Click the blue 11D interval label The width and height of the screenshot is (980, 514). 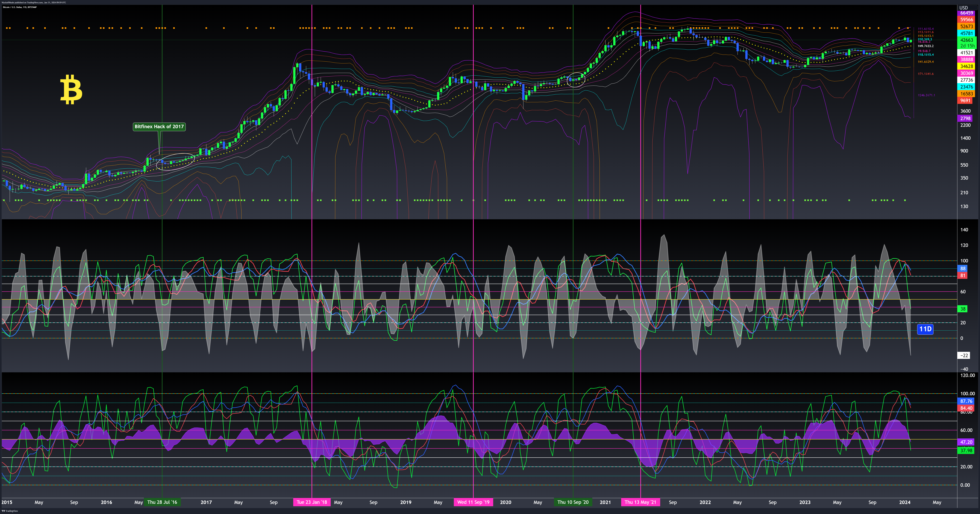(925, 329)
